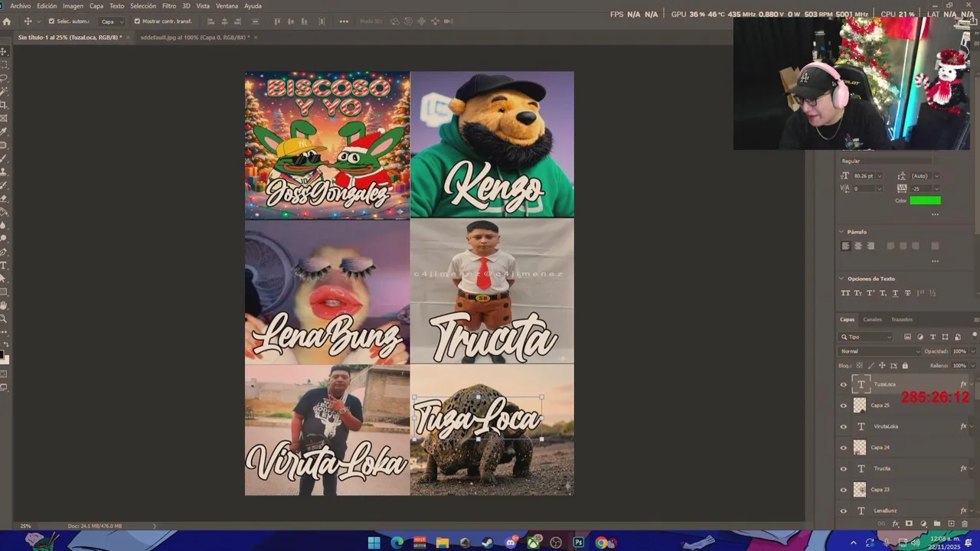Expand TuzaLoca layer effects arrow
The image size is (980, 551).
(x=972, y=385)
